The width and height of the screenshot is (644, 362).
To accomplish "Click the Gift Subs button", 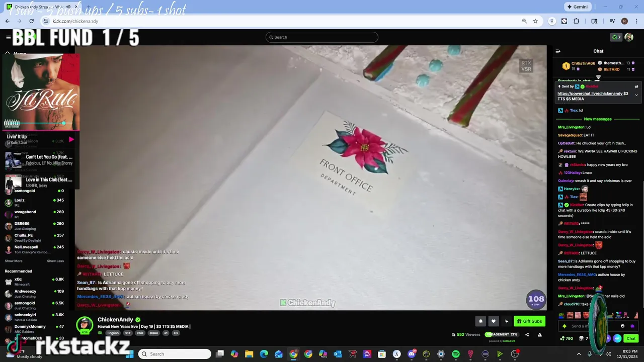I will [529, 321].
